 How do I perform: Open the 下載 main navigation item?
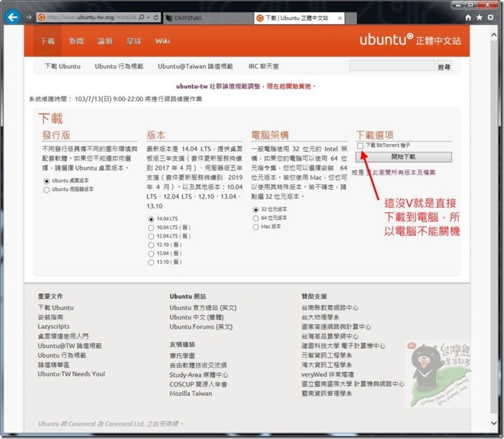coord(47,41)
